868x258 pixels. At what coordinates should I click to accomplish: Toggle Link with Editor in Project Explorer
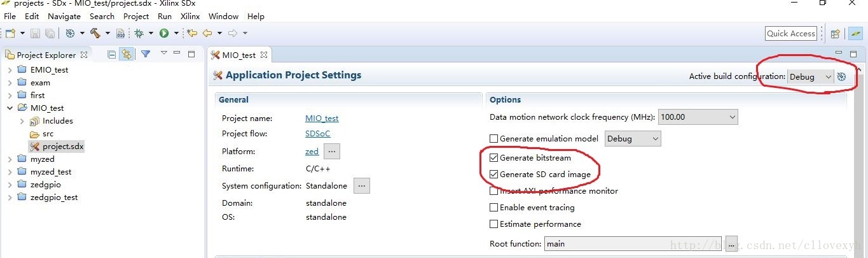pyautogui.click(x=126, y=55)
